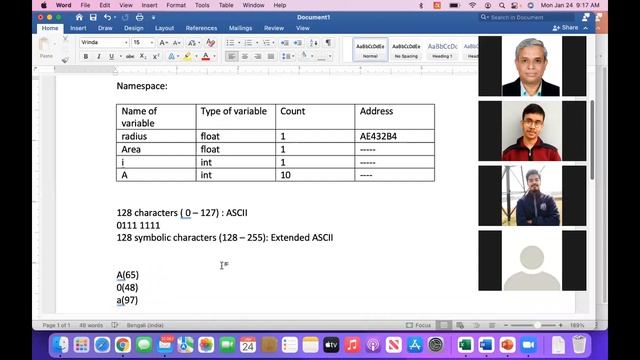Click the zoom in plus icon

pyautogui.click(x=560, y=325)
